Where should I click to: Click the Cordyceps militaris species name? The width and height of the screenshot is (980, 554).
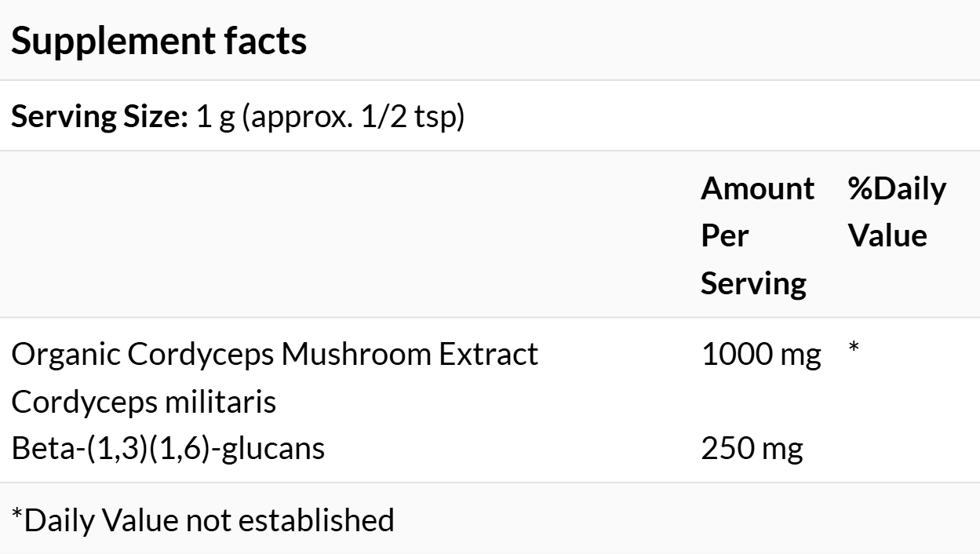pyautogui.click(x=144, y=403)
